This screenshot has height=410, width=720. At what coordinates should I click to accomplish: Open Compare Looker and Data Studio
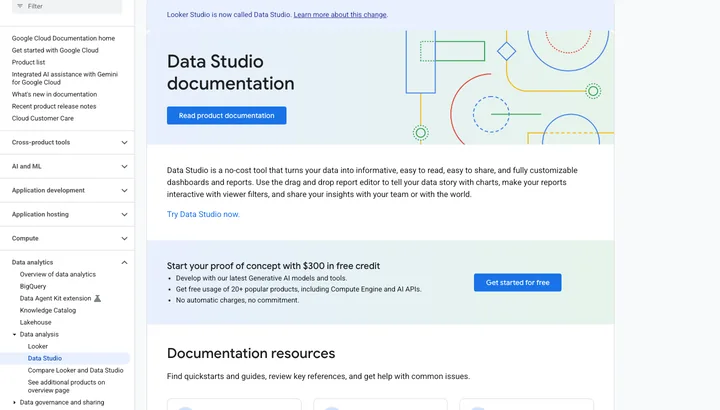coord(75,370)
